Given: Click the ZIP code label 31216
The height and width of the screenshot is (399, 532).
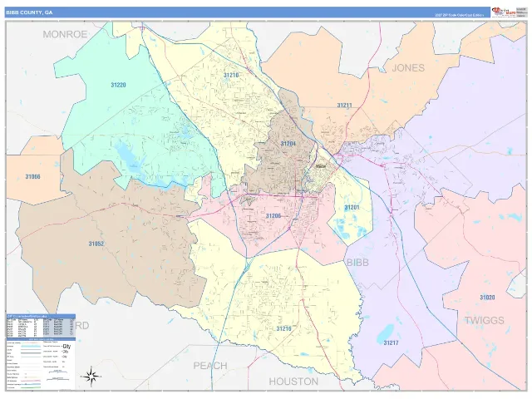Looking at the screenshot, I should pyautogui.click(x=283, y=328).
